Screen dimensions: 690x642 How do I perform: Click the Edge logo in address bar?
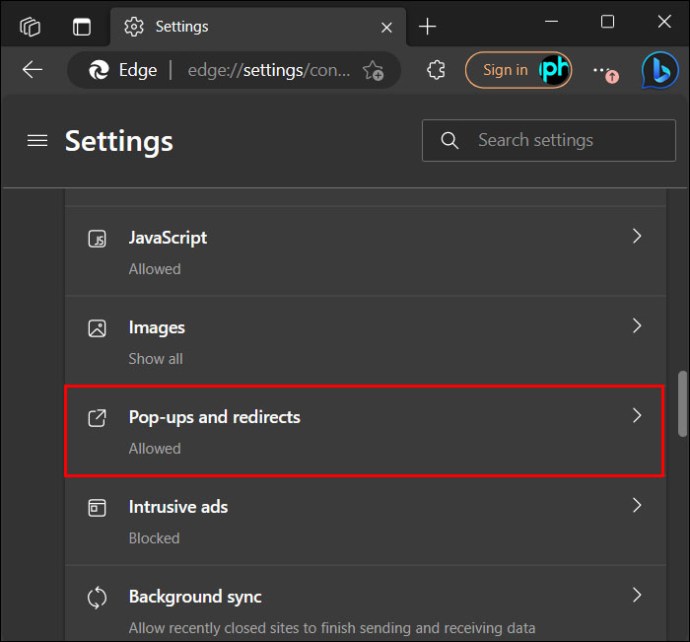[x=99, y=70]
